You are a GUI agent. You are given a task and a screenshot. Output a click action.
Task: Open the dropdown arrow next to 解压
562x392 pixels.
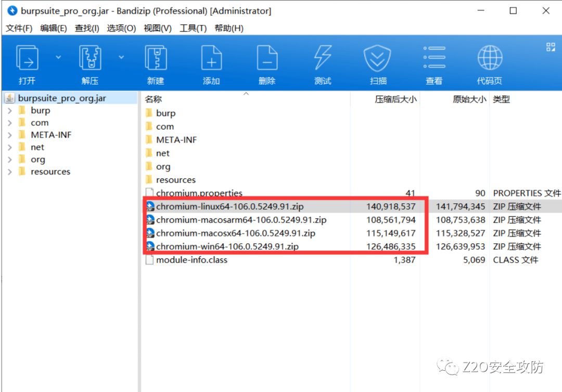(121, 57)
